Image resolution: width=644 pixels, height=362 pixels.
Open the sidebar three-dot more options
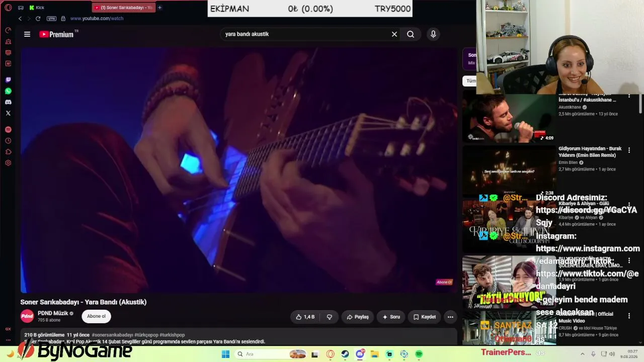tap(8, 339)
